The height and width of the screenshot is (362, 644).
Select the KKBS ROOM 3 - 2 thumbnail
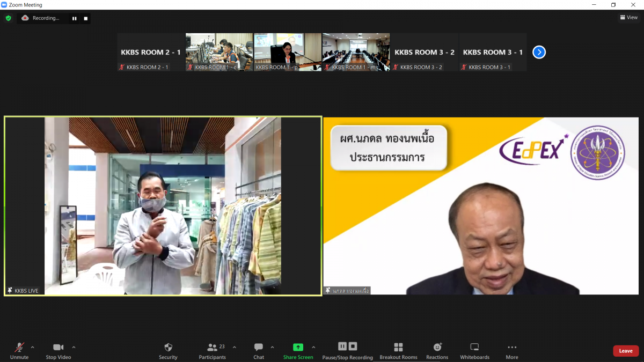click(424, 52)
